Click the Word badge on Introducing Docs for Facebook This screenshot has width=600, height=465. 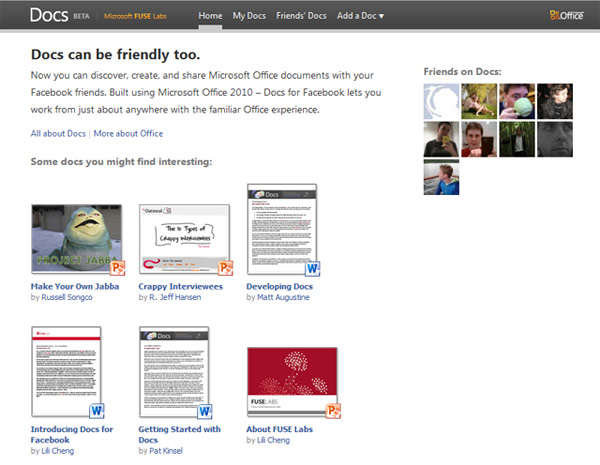coord(97,411)
